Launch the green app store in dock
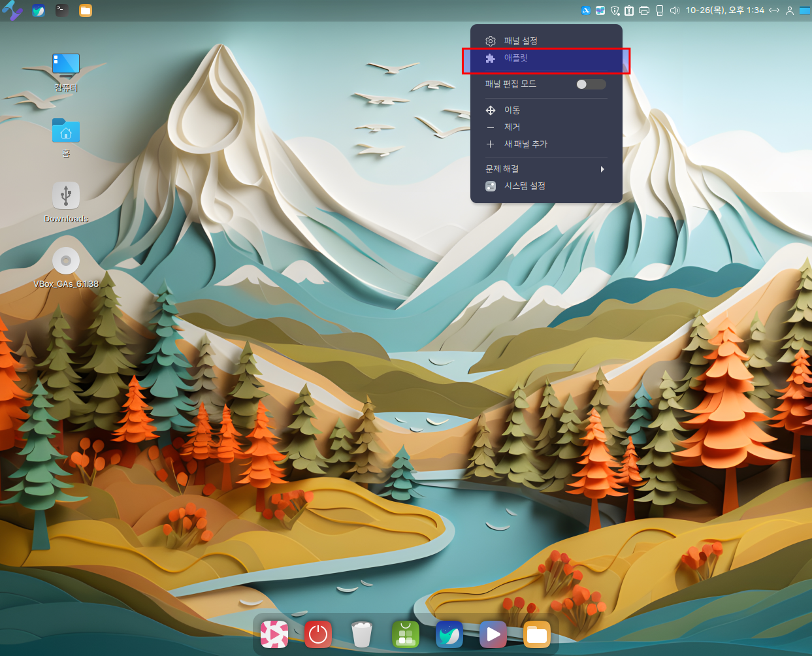The width and height of the screenshot is (812, 656). (405, 634)
